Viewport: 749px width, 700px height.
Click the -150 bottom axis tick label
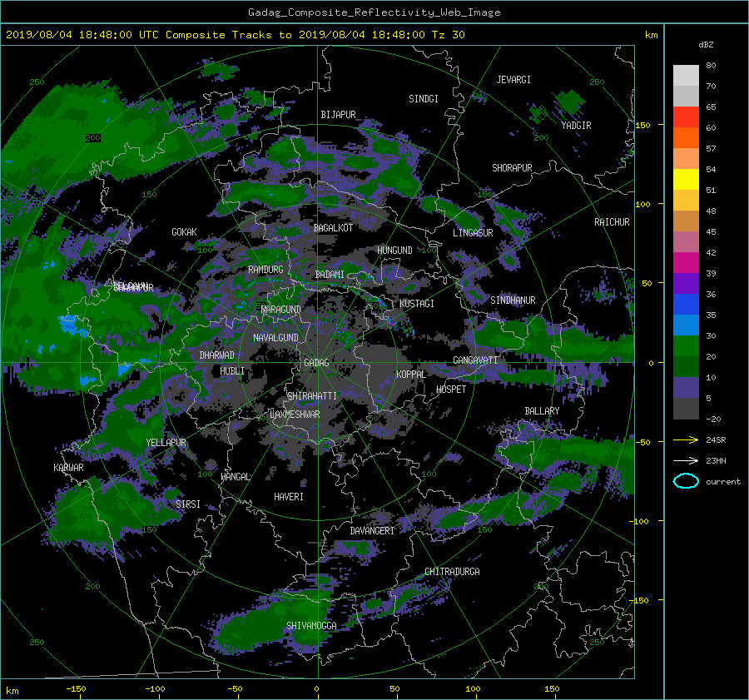[x=76, y=689]
